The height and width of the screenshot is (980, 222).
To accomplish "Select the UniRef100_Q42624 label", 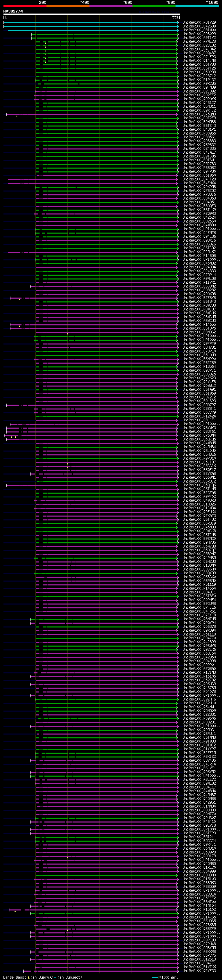I will click(199, 217).
